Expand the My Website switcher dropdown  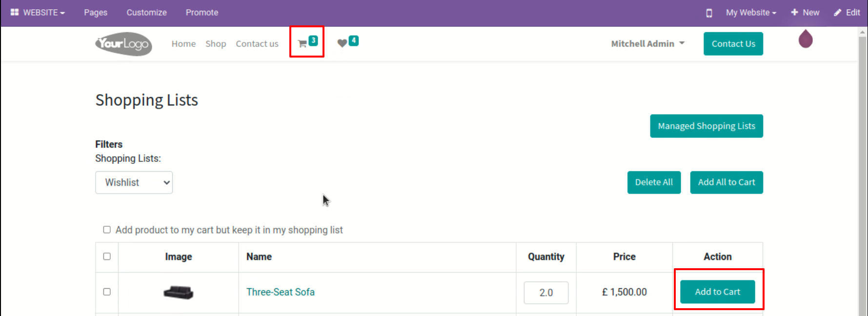(750, 13)
